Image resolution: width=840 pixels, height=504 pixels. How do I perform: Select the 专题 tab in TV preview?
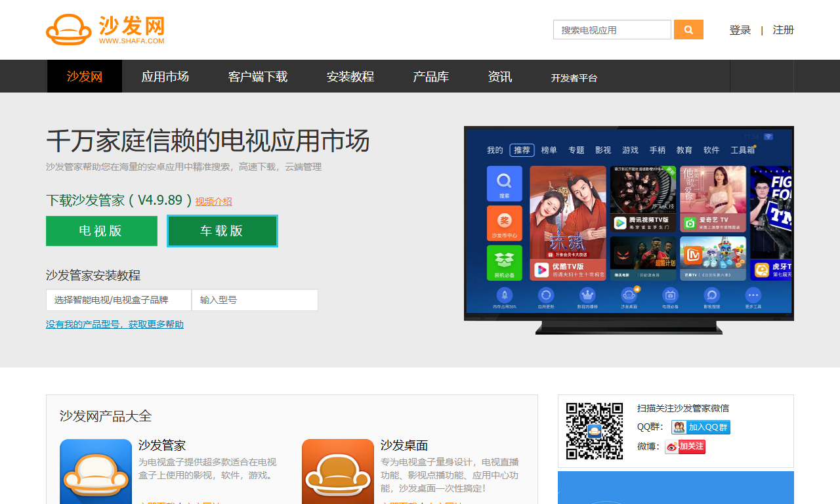576,150
